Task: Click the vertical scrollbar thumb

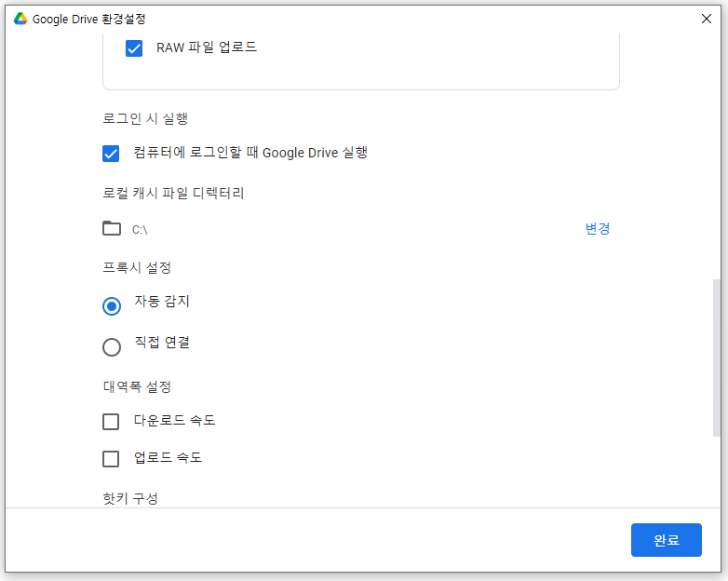Action: (x=717, y=358)
